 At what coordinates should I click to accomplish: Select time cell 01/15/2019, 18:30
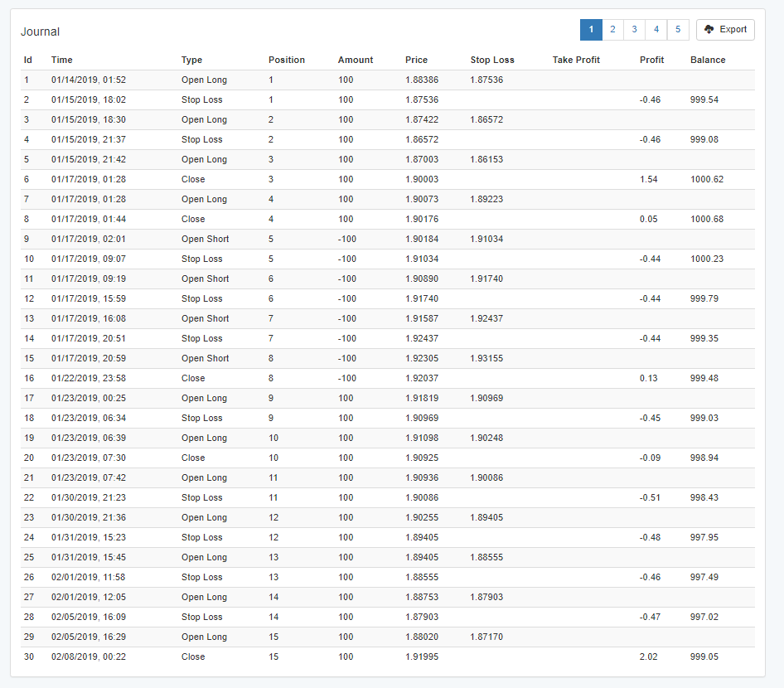coord(89,119)
